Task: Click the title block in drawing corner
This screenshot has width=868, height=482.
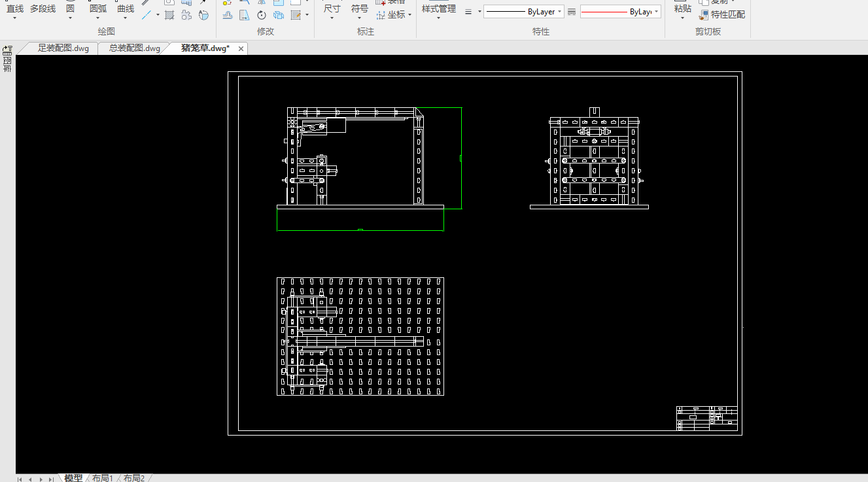Action: click(707, 419)
